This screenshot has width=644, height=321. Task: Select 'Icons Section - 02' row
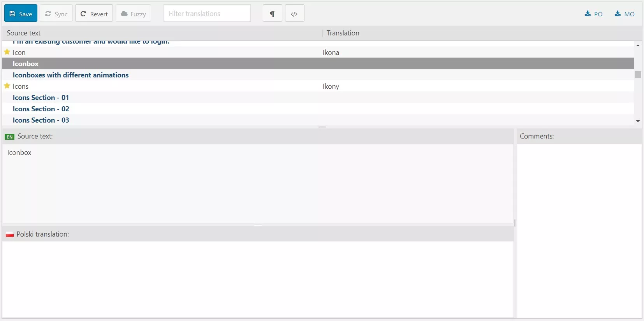click(x=318, y=109)
